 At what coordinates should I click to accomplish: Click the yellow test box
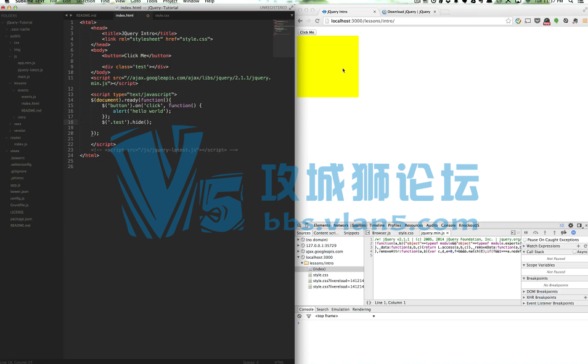(x=328, y=67)
